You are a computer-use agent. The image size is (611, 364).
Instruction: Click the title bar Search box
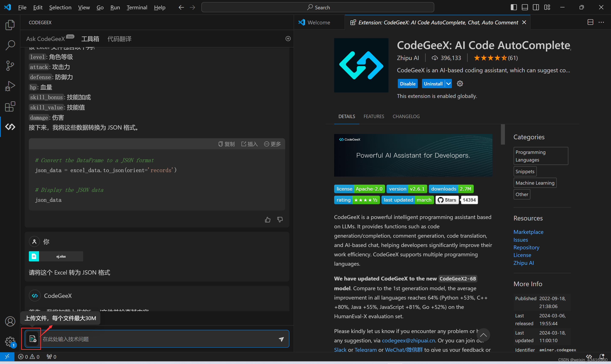click(x=317, y=7)
